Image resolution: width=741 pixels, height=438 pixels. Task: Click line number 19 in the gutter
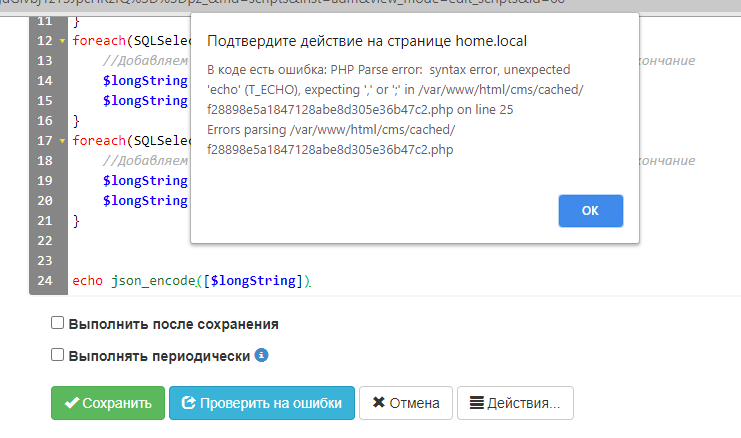pos(43,181)
